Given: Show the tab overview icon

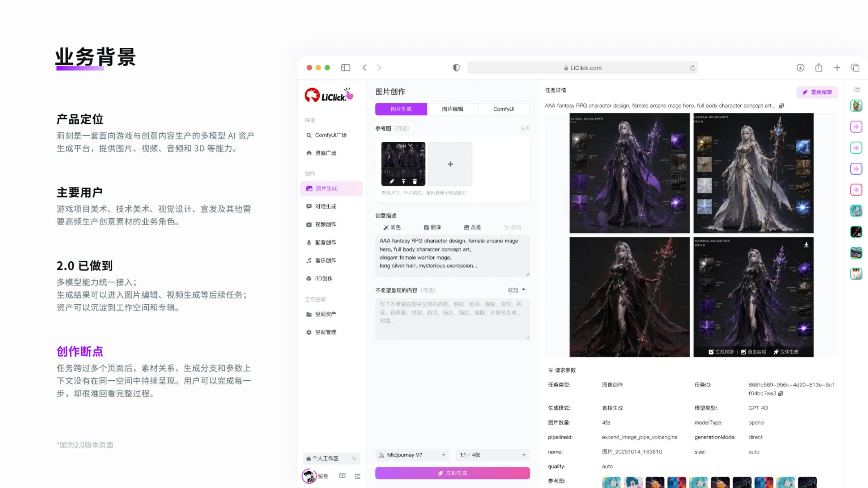Looking at the screenshot, I should (x=855, y=68).
